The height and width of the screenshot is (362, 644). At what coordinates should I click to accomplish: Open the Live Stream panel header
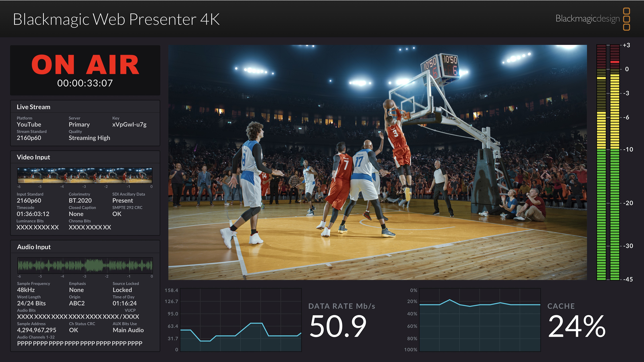33,107
